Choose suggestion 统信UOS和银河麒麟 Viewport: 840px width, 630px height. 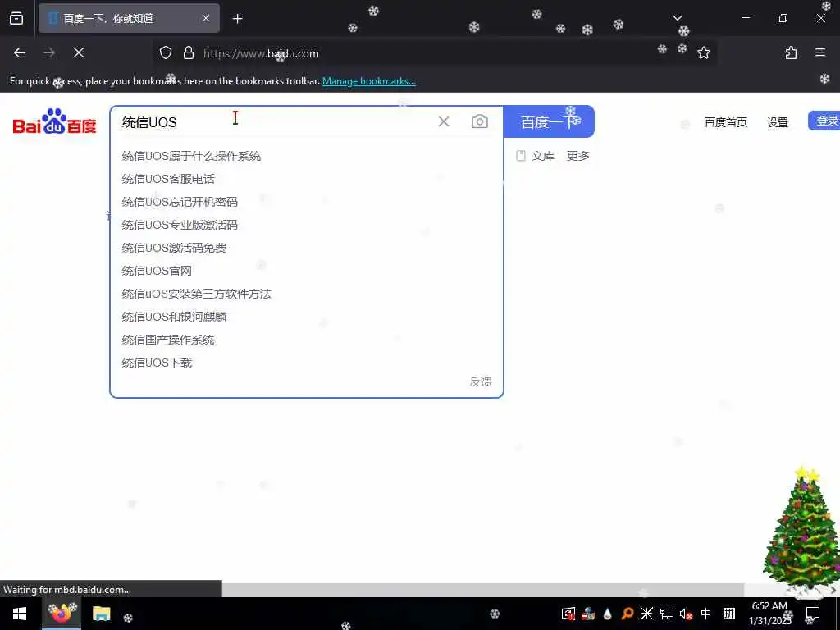point(307,317)
